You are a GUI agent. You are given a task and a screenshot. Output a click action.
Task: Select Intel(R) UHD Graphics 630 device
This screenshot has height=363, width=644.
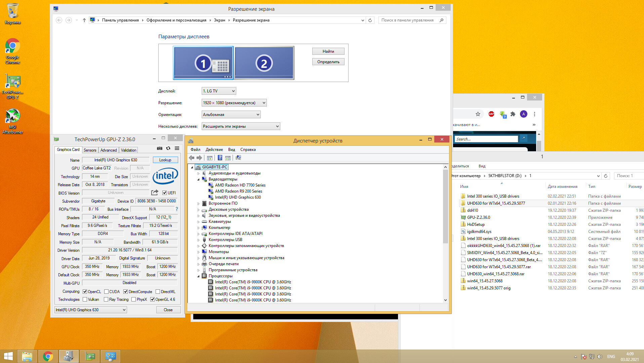238,197
